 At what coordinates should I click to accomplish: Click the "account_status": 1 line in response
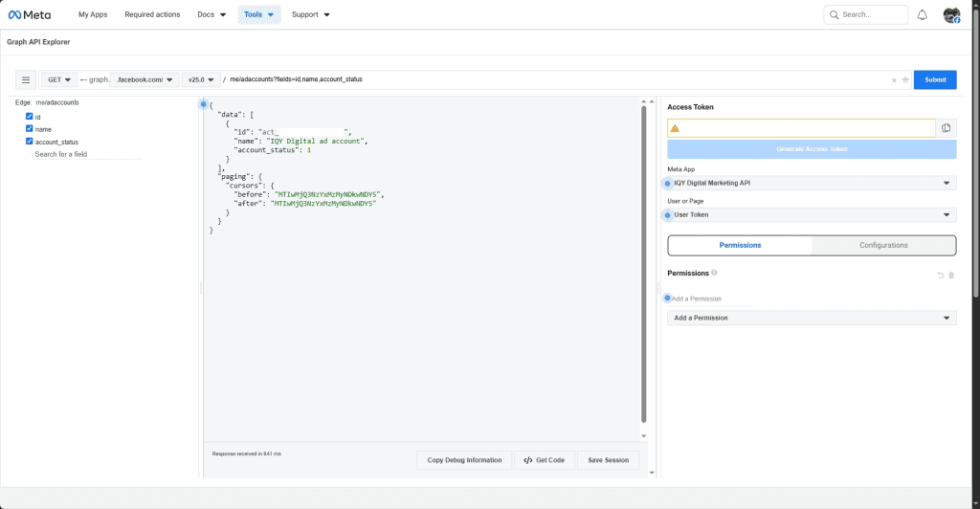(273, 150)
